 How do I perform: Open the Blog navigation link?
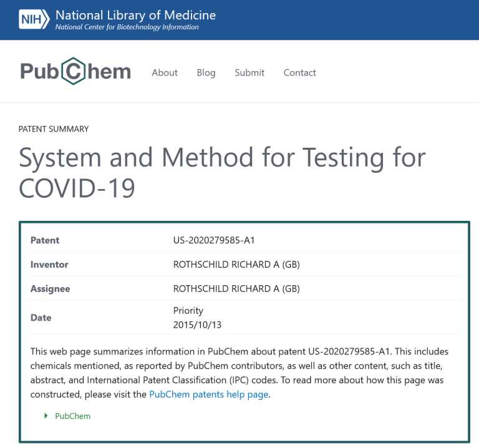pyautogui.click(x=206, y=73)
